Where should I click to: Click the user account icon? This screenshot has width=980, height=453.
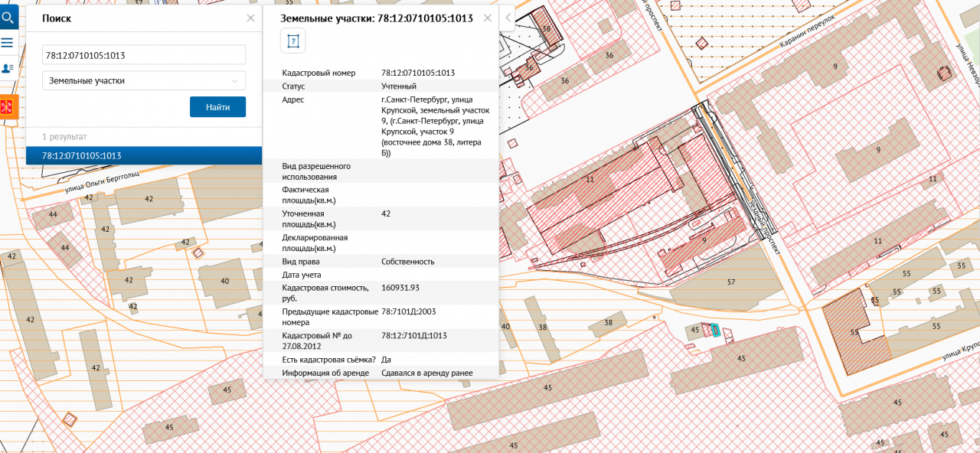tap(8, 68)
